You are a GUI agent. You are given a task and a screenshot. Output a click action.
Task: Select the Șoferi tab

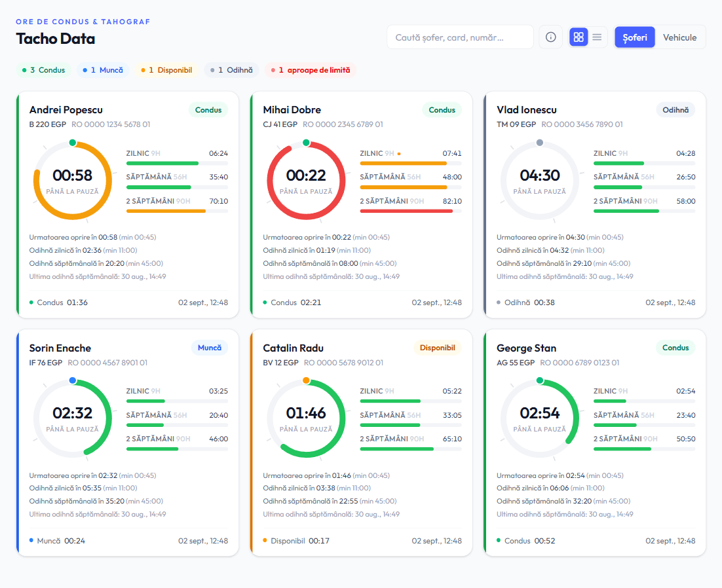pyautogui.click(x=634, y=37)
